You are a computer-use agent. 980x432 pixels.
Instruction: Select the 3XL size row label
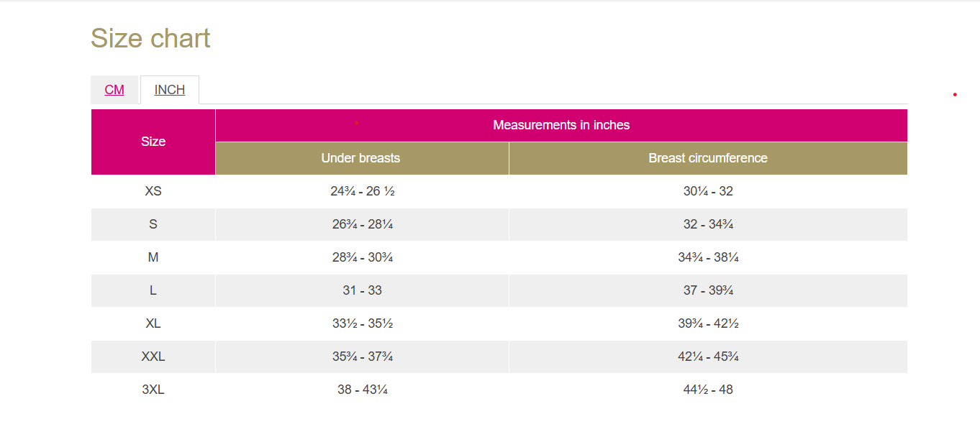pyautogui.click(x=153, y=390)
